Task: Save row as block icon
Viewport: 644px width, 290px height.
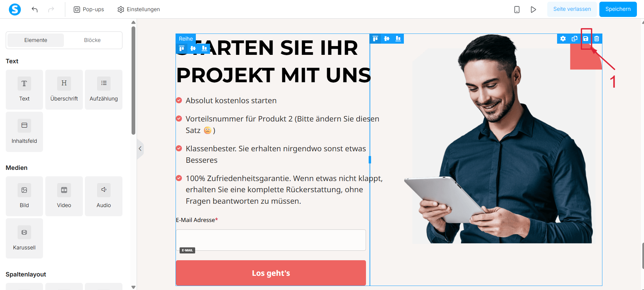Action: (585, 39)
